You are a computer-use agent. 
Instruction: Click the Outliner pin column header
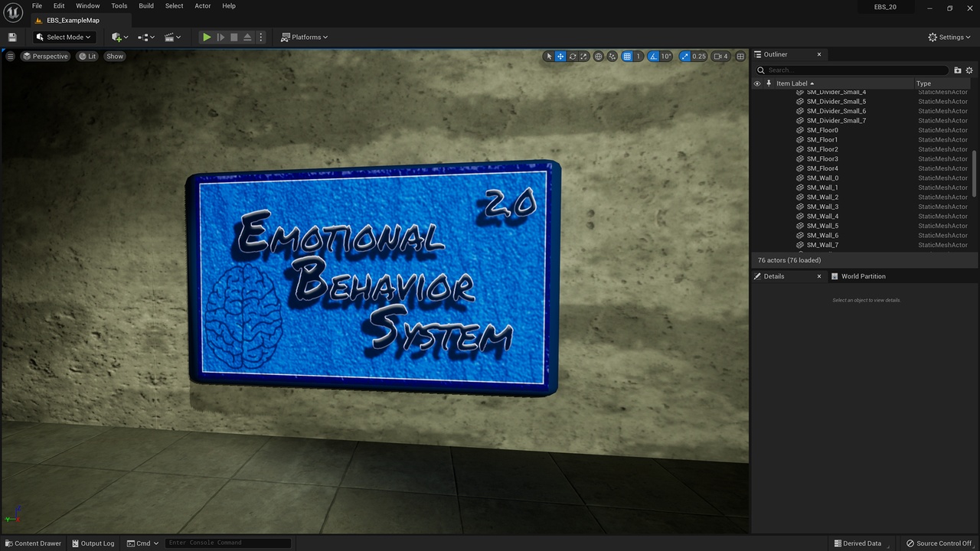coord(769,83)
